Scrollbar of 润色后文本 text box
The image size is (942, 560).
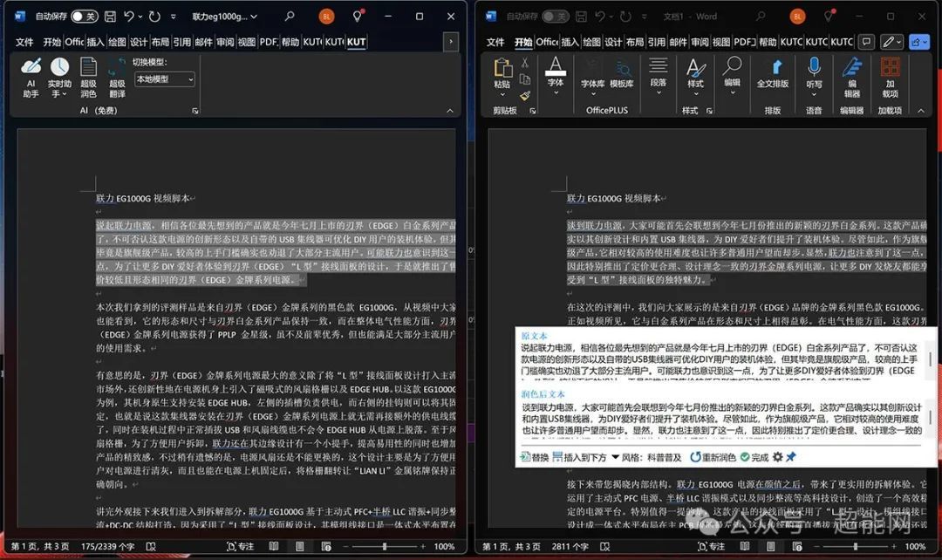930,418
